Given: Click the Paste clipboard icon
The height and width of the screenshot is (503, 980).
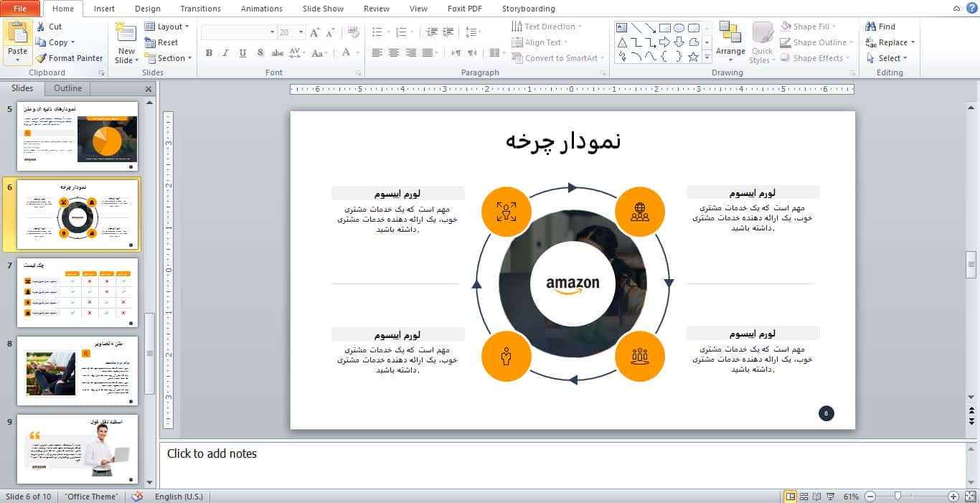Looking at the screenshot, I should (x=17, y=33).
